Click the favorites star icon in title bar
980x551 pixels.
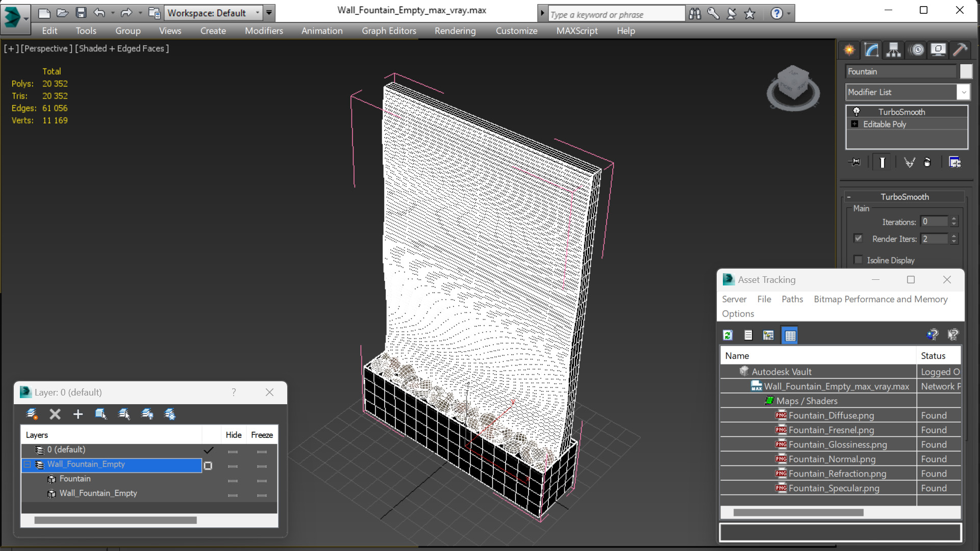coord(750,14)
